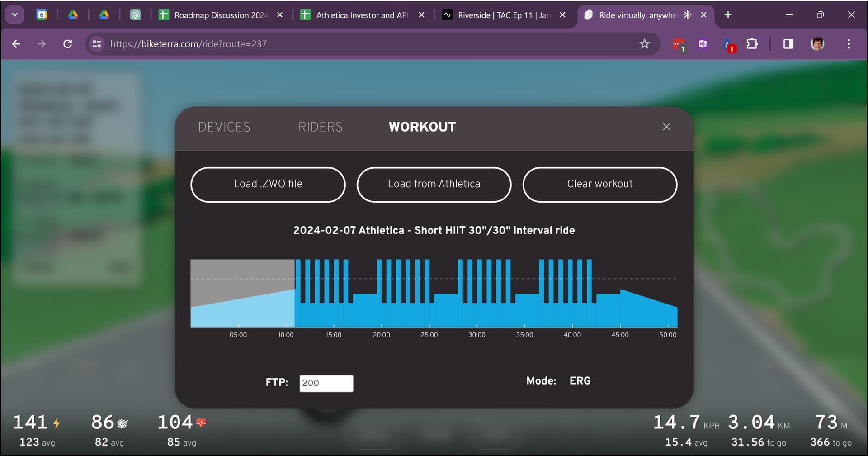Click the 15:00 marker on workout timeline
Screen dimensions: 868x456
point(334,335)
